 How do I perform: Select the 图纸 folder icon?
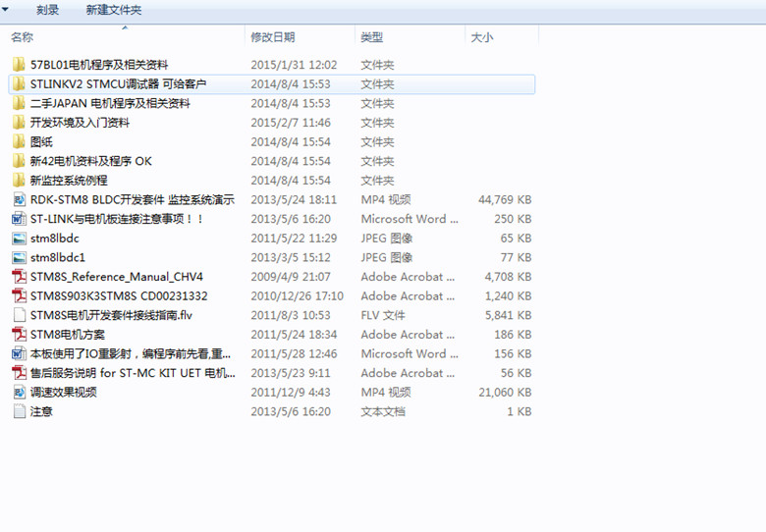19,141
